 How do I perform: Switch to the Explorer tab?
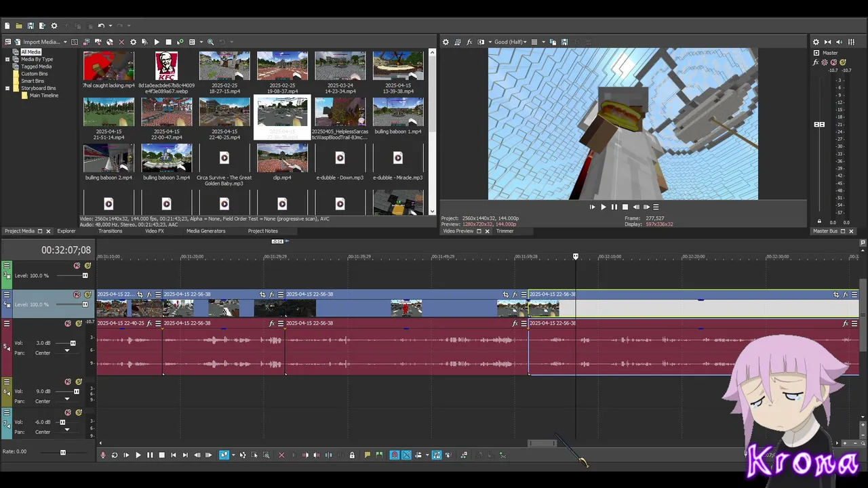66,231
